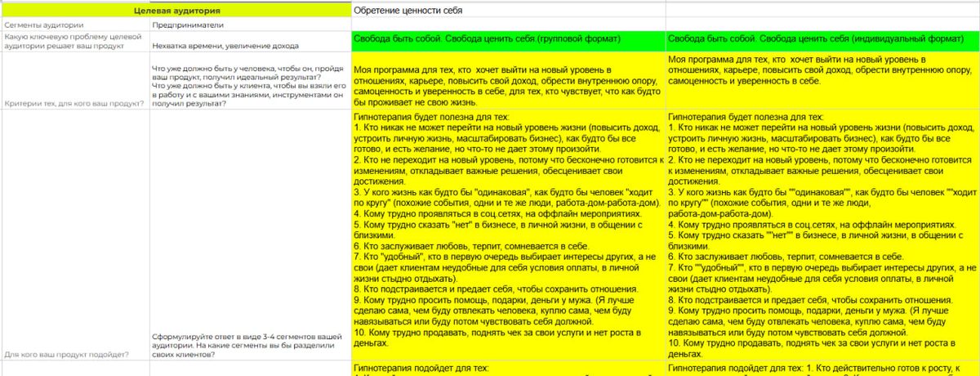
Task: Click 'Нехватка времени, увеличение дохода' cell
Action: 251,42
